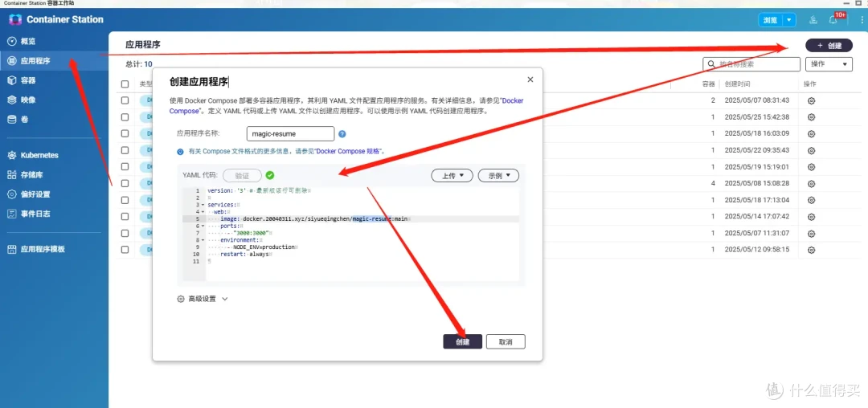Open 容器 containers in sidebar
Screen dimensions: 868x408
[54, 80]
